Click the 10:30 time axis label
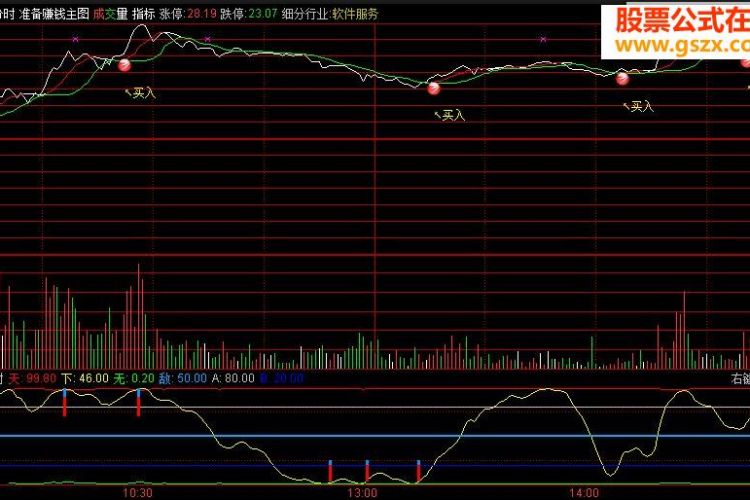Screen dimensions: 750x500 pyautogui.click(x=137, y=493)
